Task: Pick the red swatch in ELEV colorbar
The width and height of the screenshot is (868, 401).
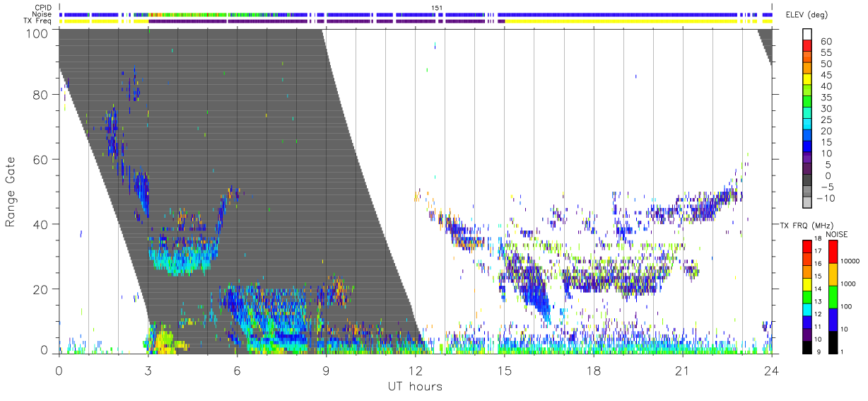Action: coord(807,45)
